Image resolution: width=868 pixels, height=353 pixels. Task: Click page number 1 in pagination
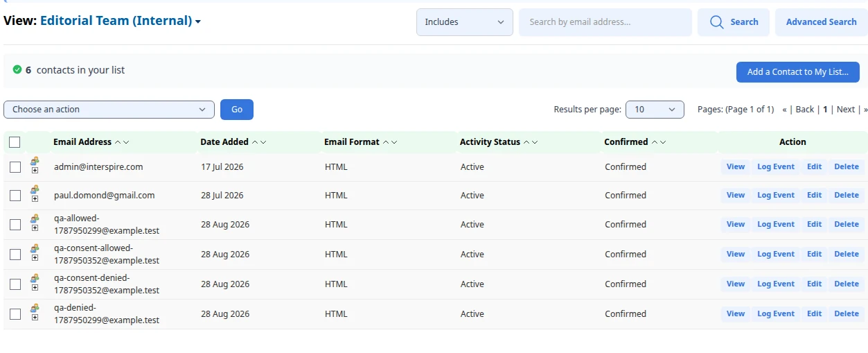pyautogui.click(x=825, y=110)
